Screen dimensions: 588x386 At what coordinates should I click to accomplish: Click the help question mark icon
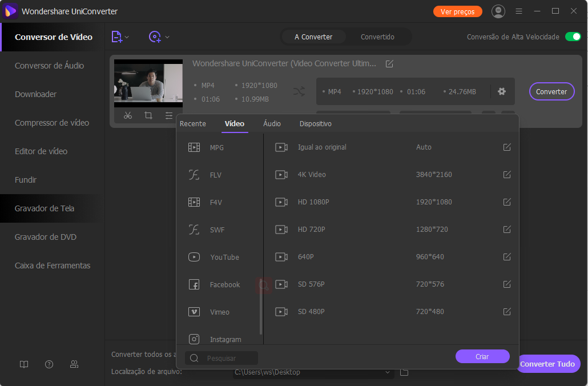49,364
